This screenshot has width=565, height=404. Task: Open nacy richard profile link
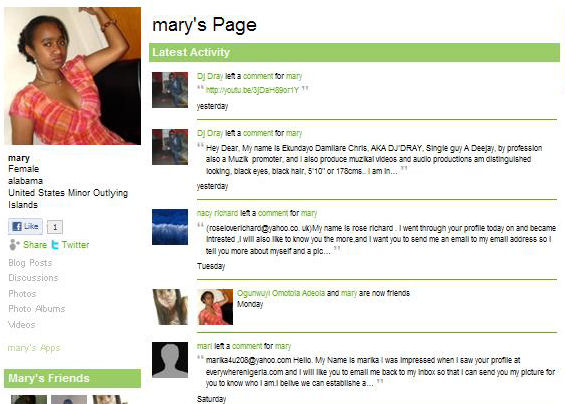[x=217, y=213]
